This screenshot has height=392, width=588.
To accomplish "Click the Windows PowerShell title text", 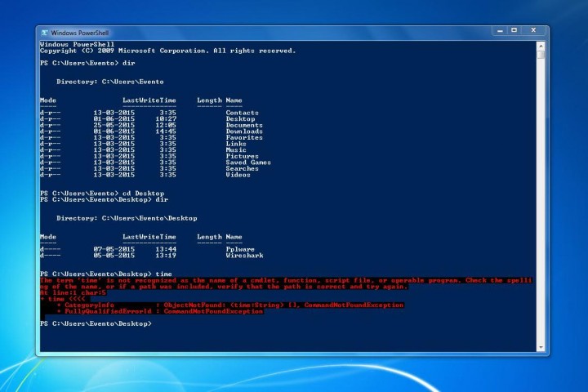I will (79, 33).
